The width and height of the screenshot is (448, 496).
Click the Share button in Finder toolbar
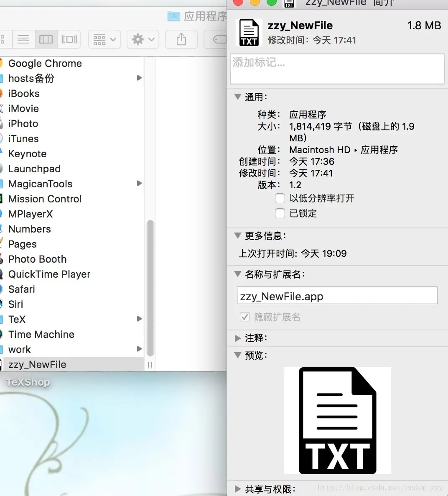[x=181, y=40]
